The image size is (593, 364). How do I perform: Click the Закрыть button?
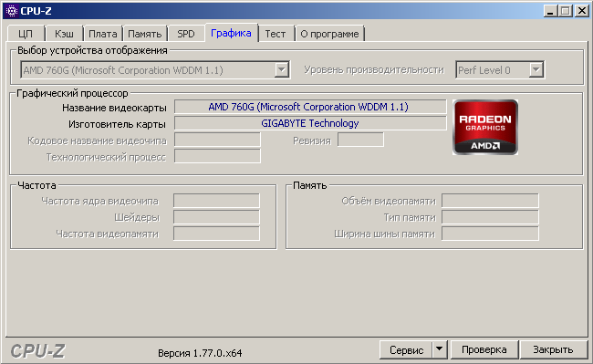[x=553, y=350]
